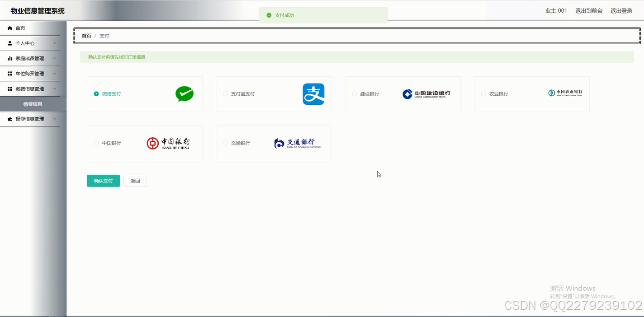Select the 交通银行 radio button
The image size is (644, 317).
click(x=225, y=143)
